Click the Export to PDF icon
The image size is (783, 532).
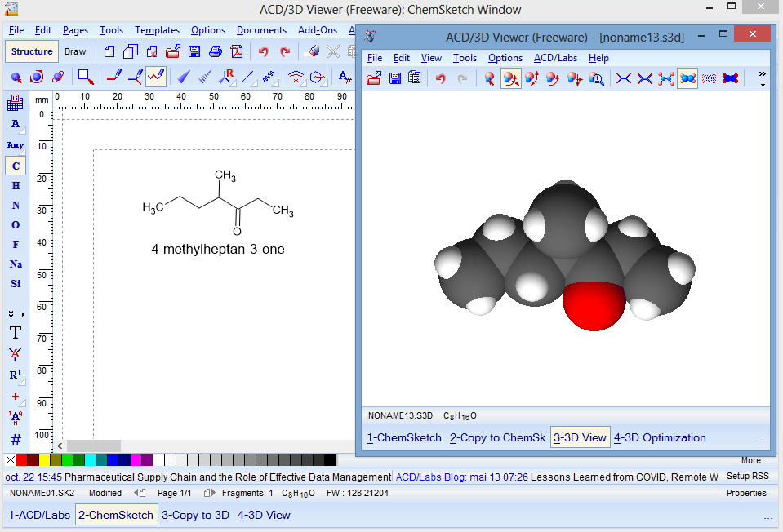(x=237, y=51)
